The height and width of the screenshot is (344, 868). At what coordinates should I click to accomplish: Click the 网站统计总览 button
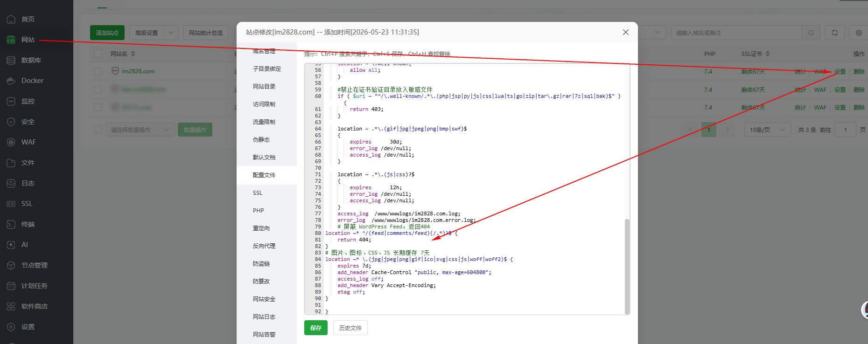pyautogui.click(x=206, y=33)
